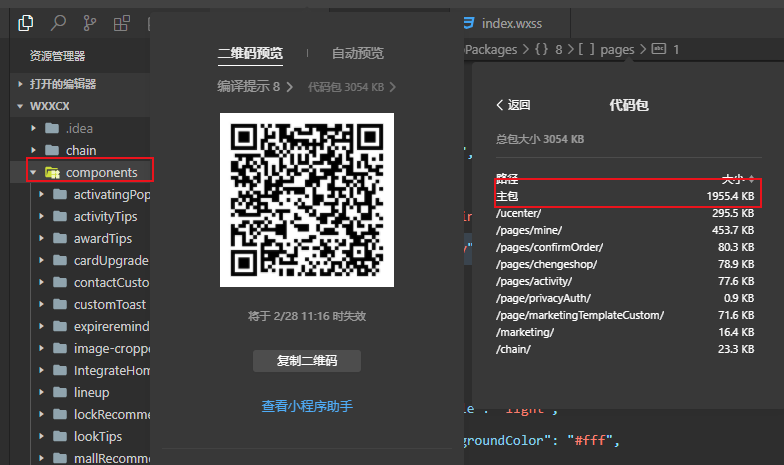Click the 将于 2/28 11:16 时失效 text
This screenshot has height=465, width=784.
click(x=307, y=316)
